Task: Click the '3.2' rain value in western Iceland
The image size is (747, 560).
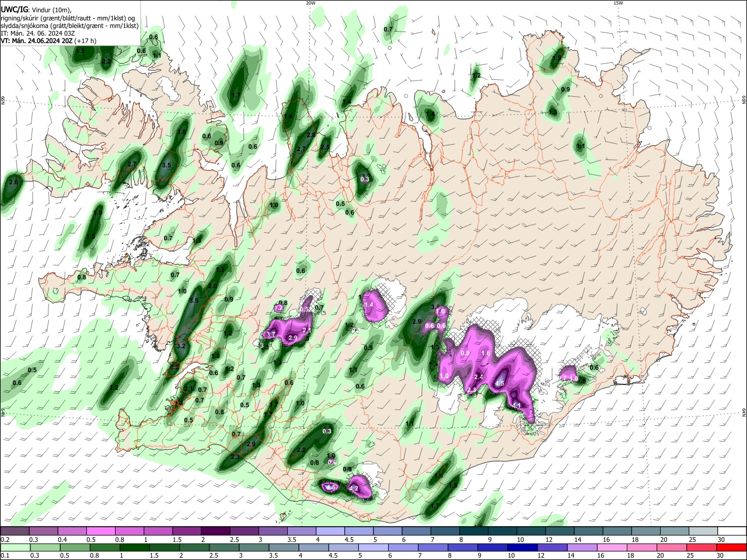Action: click(x=180, y=346)
